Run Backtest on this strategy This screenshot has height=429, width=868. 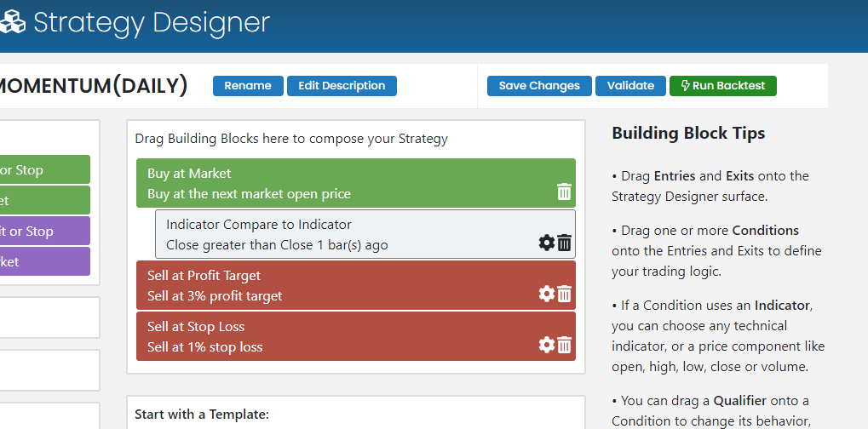(723, 86)
